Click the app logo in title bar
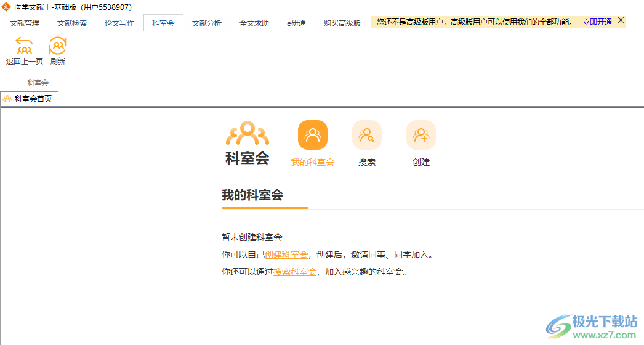The width and height of the screenshot is (644, 345). point(7,7)
